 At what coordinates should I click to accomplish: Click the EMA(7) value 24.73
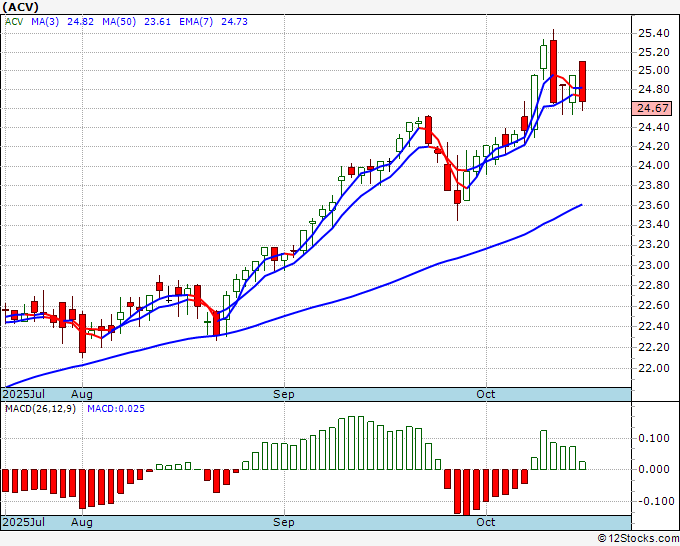pyautogui.click(x=234, y=21)
